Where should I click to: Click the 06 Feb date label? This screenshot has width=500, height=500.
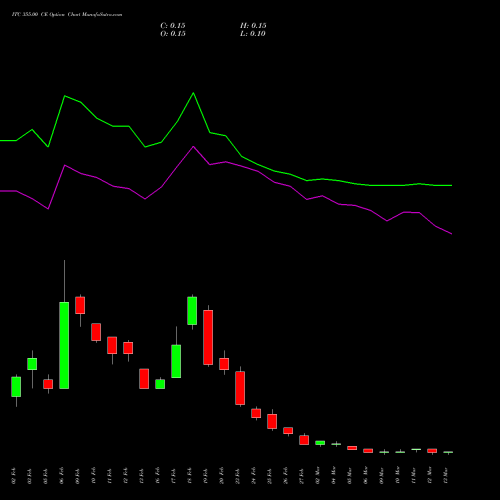point(62,476)
